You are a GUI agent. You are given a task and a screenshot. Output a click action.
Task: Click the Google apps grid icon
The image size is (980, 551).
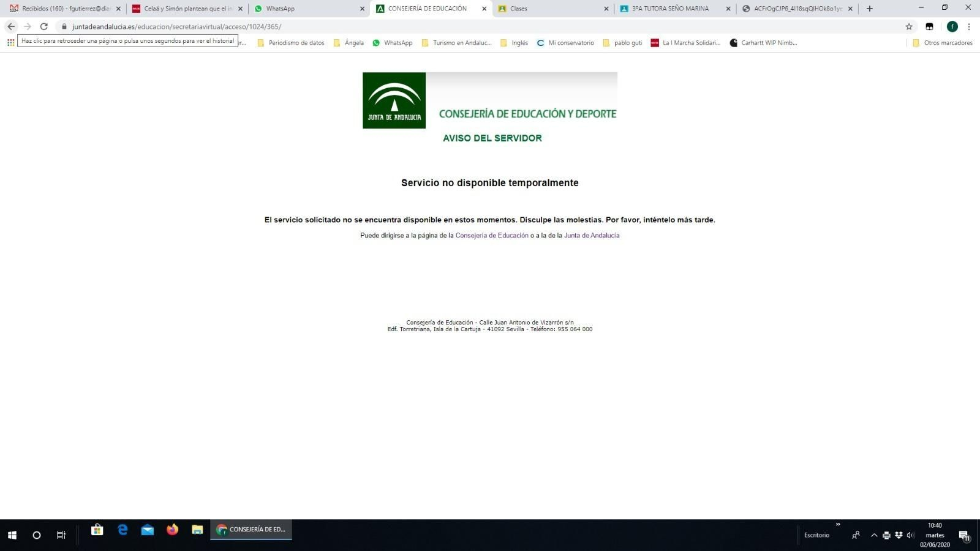[10, 42]
